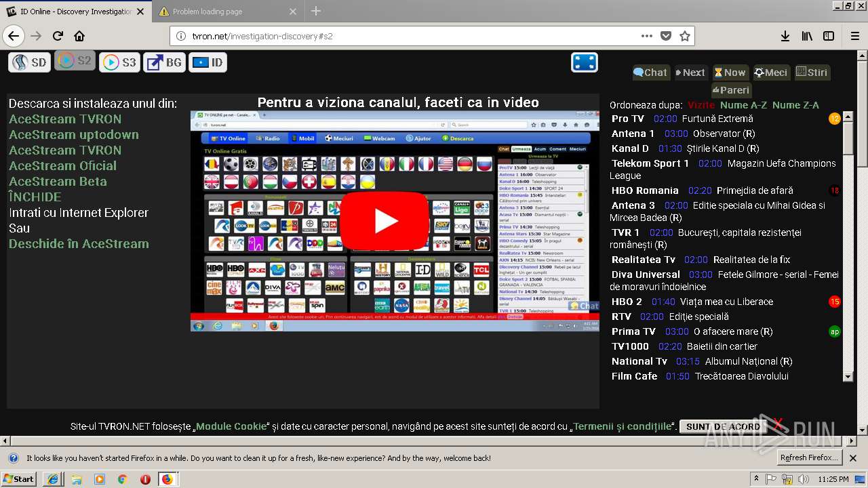Open the Firefox downloads panel
The image size is (868, 488).
(x=785, y=36)
